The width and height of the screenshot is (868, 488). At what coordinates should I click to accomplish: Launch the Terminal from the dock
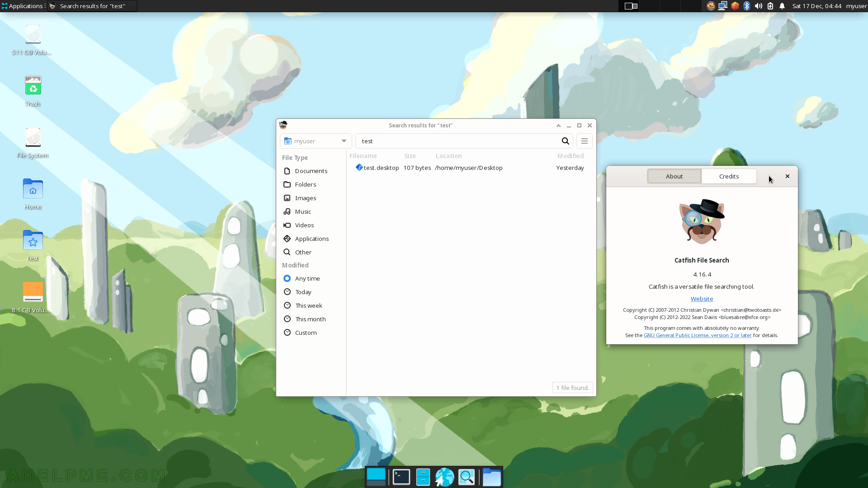click(x=401, y=477)
